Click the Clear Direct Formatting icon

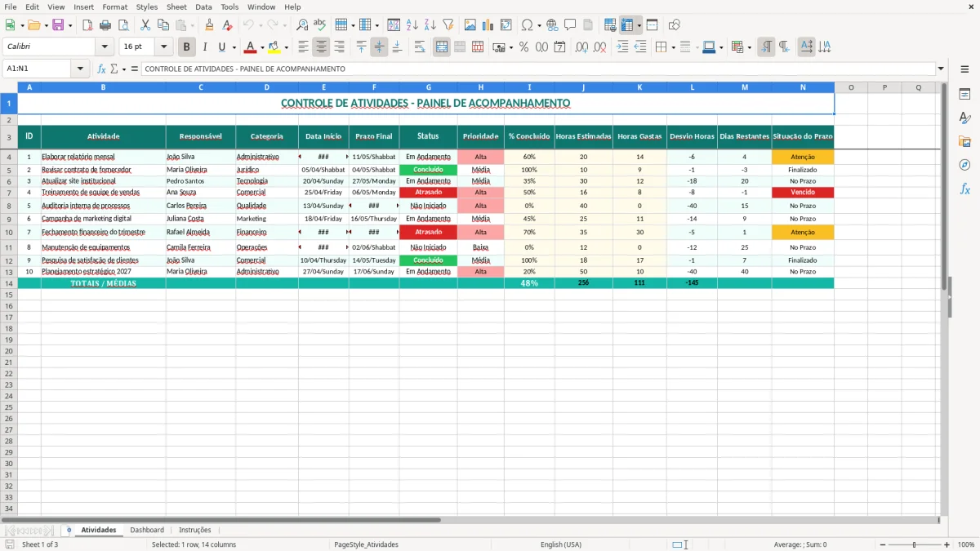pyautogui.click(x=227, y=25)
